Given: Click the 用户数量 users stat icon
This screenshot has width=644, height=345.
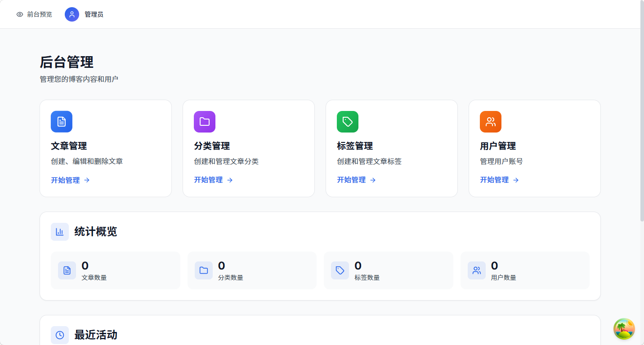Looking at the screenshot, I should tap(477, 270).
